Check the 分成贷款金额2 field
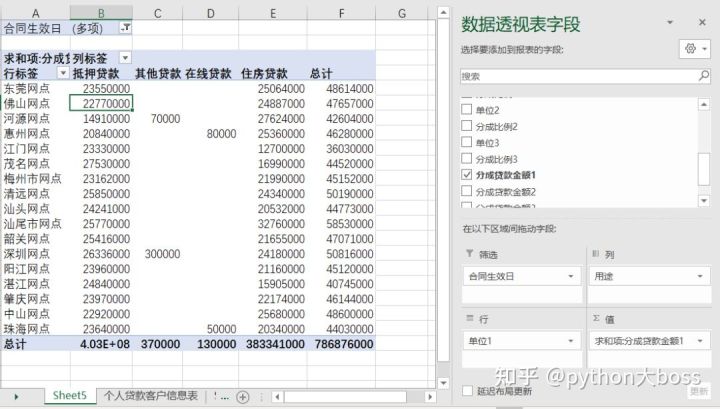Image resolution: width=720 pixels, height=409 pixels. pos(467,191)
